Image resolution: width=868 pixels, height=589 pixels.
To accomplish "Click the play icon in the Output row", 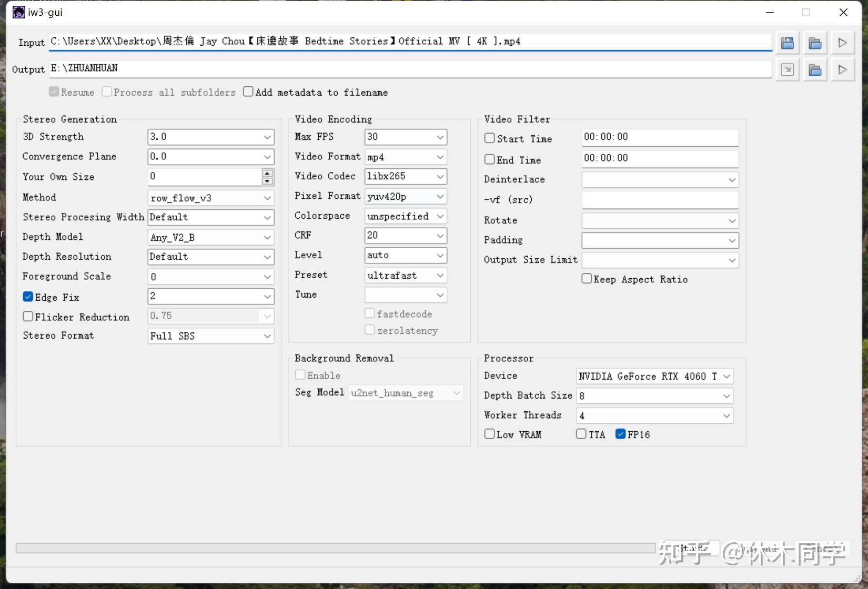I will click(x=842, y=70).
